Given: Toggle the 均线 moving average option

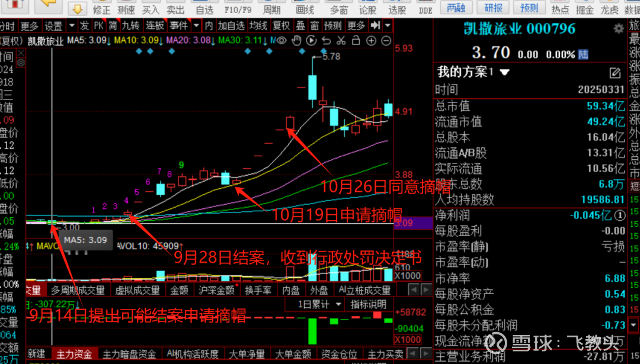Looking at the screenshot, I should click(258, 25).
